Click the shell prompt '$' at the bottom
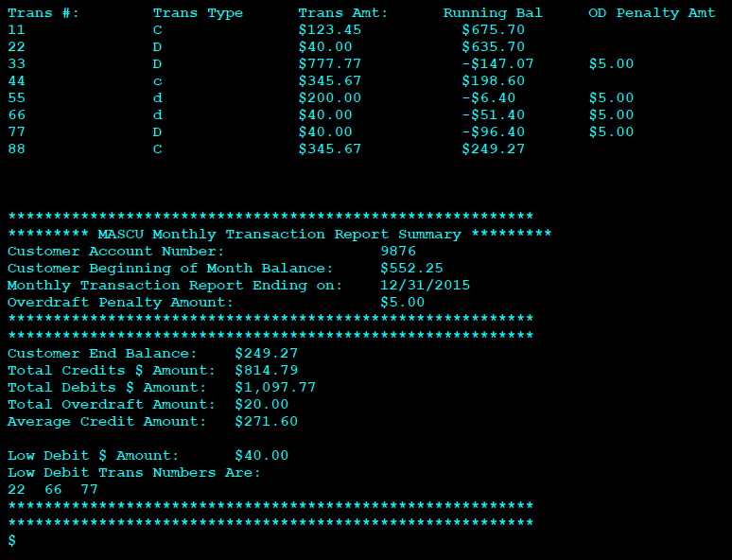The height and width of the screenshot is (560, 732). (x=11, y=540)
